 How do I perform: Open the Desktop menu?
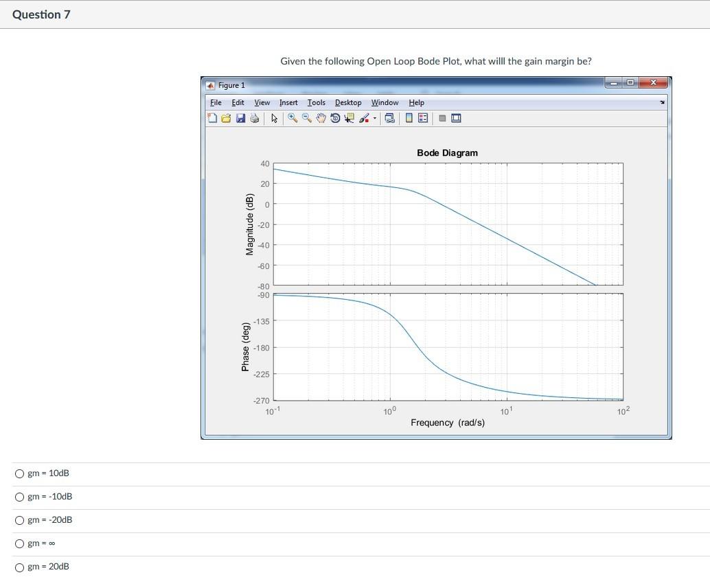[x=348, y=102]
